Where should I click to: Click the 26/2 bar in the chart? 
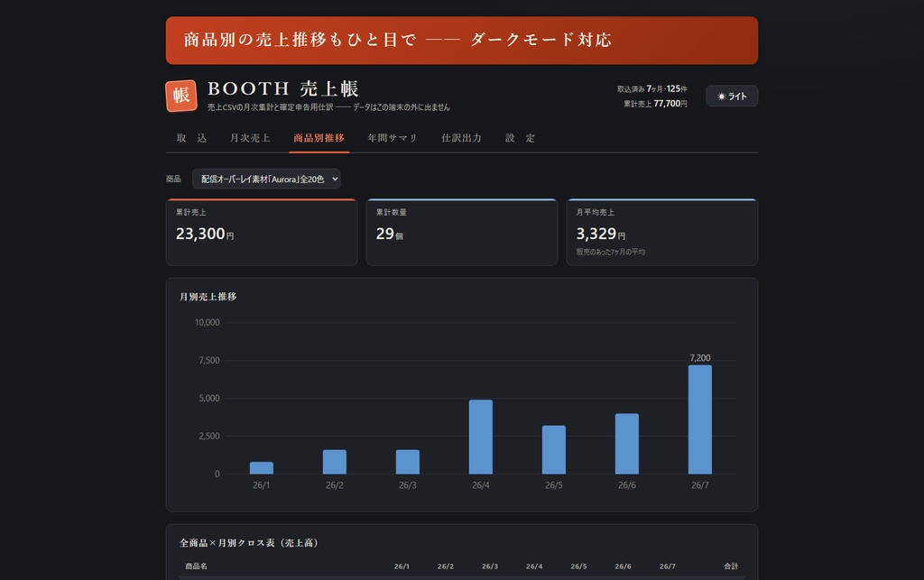335,462
